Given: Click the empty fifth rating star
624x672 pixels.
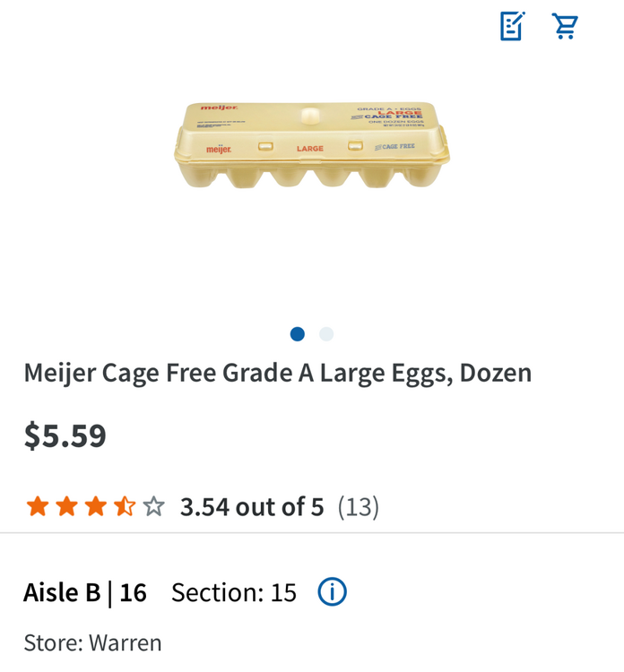Looking at the screenshot, I should 153,507.
